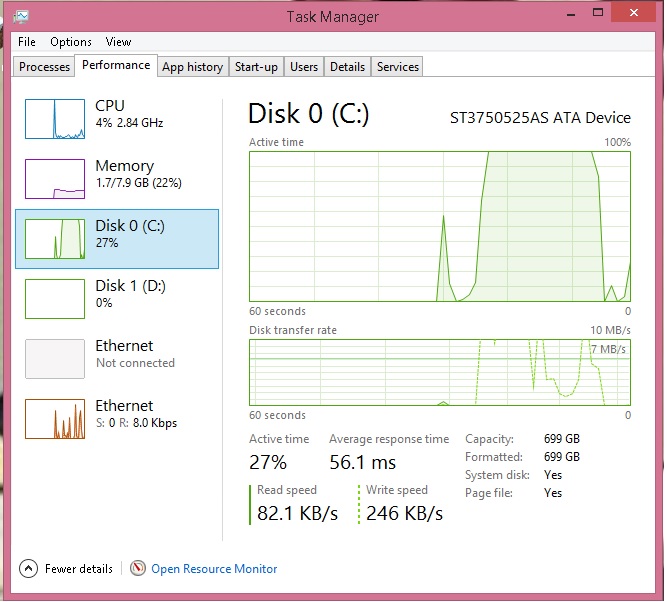Click the Disk Active time graph
Image resolution: width=667 pixels, height=602 pixels.
click(x=440, y=226)
